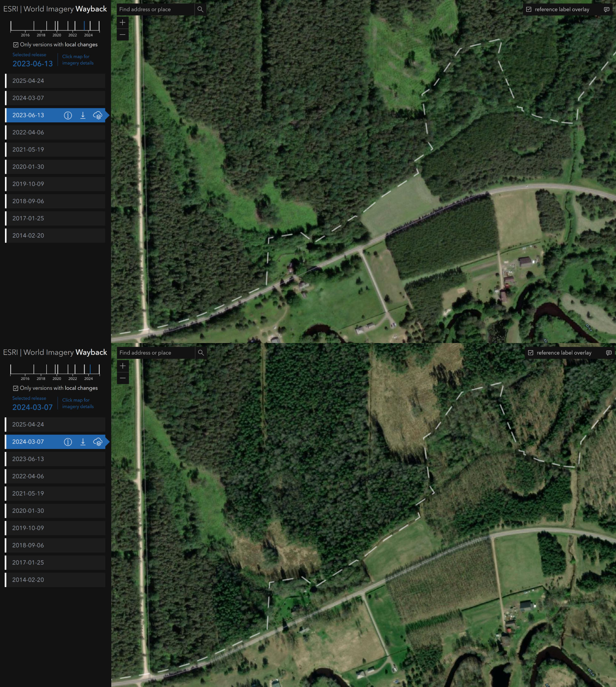Open info for 2024-03-07 release in bottom window
Image resolution: width=616 pixels, height=687 pixels.
[x=68, y=442]
